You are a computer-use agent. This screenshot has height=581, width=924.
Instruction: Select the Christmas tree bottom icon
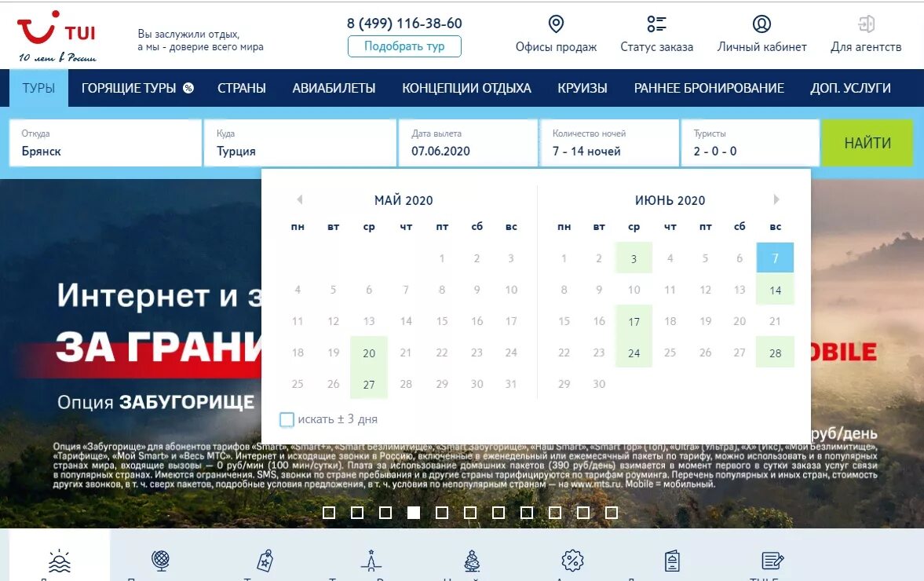(472, 561)
